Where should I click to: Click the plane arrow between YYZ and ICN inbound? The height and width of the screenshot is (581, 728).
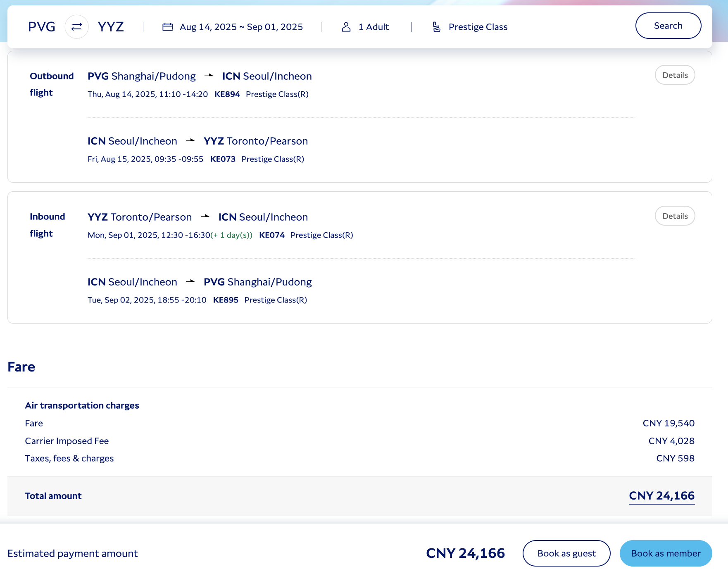[205, 217]
